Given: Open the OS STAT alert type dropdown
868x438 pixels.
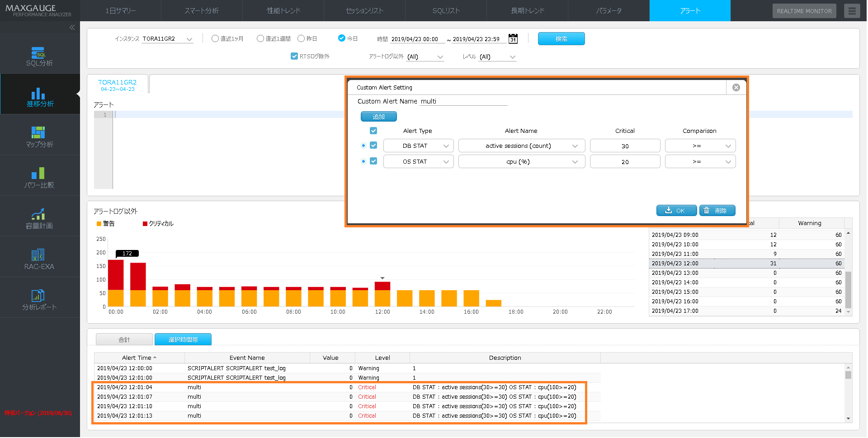Looking at the screenshot, I should coord(419,162).
